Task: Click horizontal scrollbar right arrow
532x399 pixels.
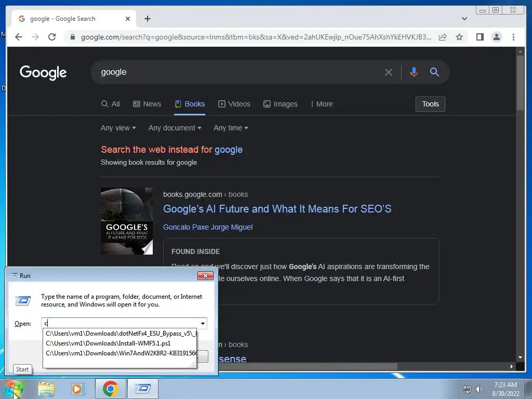Action: pyautogui.click(x=512, y=366)
